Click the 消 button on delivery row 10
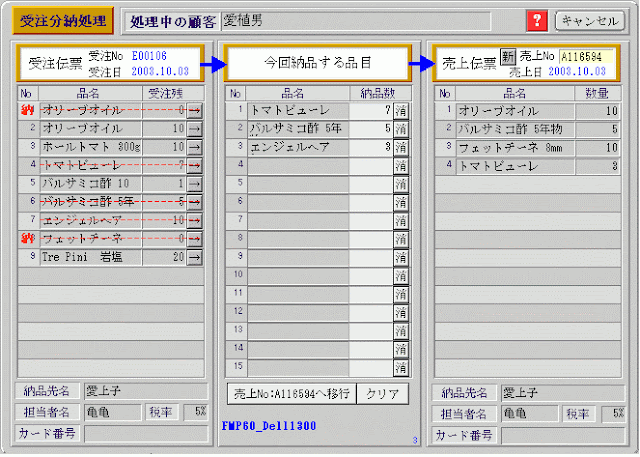 (401, 276)
